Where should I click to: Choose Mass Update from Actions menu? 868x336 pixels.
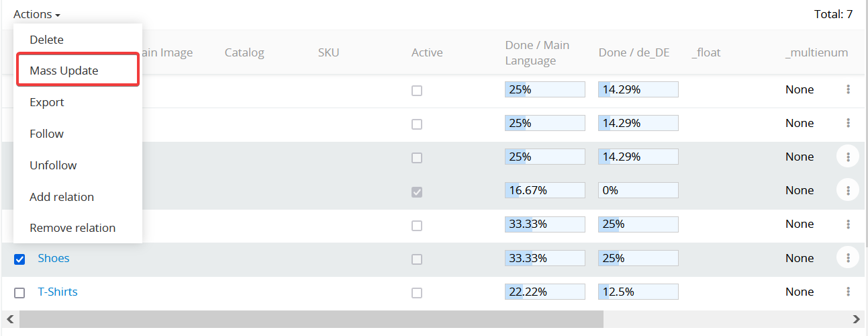tap(64, 71)
